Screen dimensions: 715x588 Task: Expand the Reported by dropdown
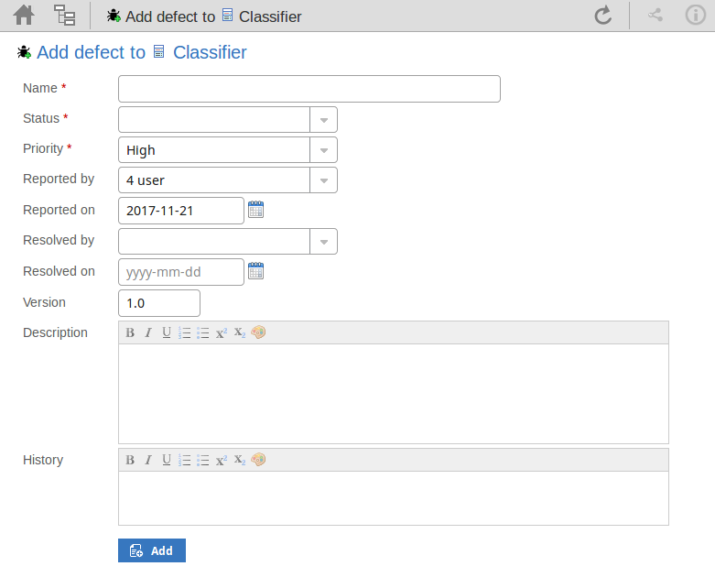point(324,180)
